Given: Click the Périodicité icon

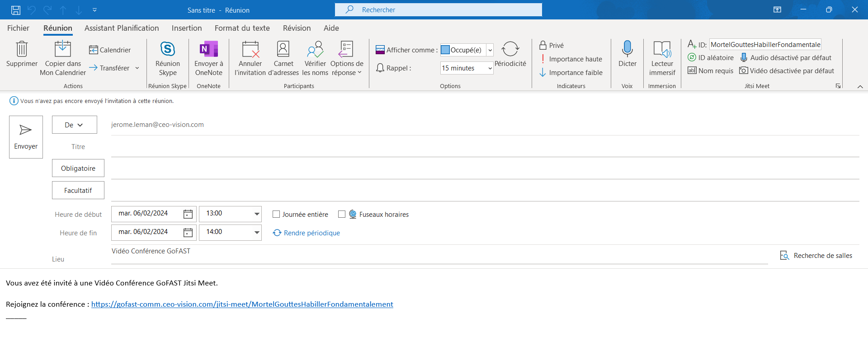Looking at the screenshot, I should (510, 49).
